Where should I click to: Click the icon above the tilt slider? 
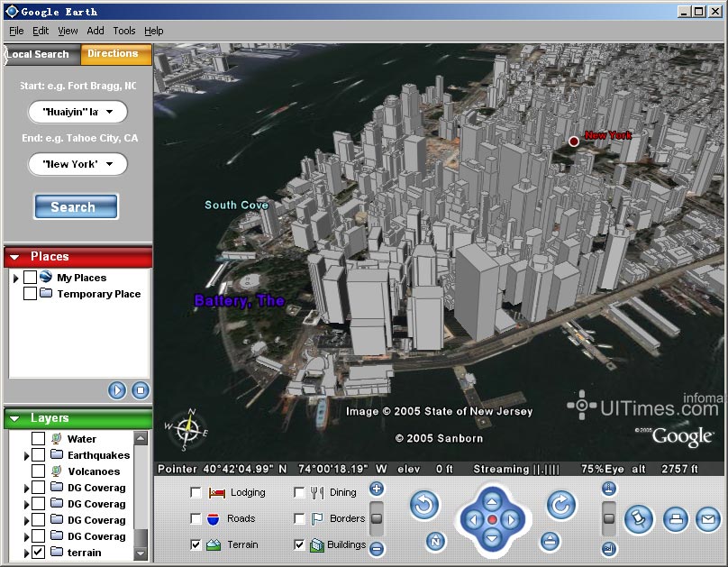click(609, 489)
